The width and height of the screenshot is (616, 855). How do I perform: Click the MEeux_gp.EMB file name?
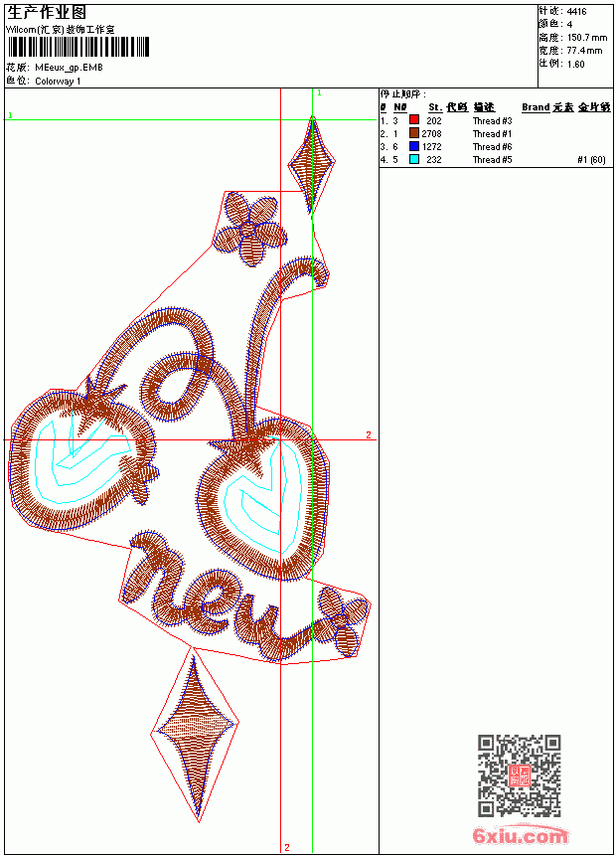coord(69,68)
